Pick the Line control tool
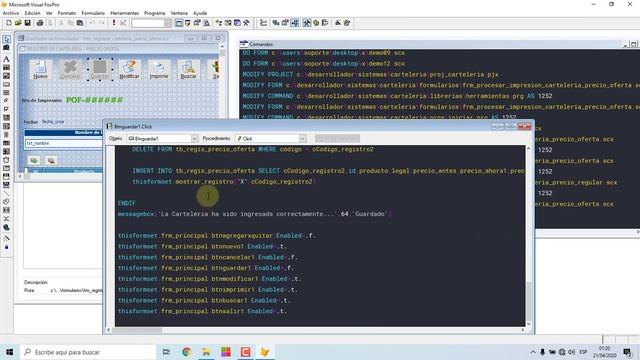 coord(7,193)
